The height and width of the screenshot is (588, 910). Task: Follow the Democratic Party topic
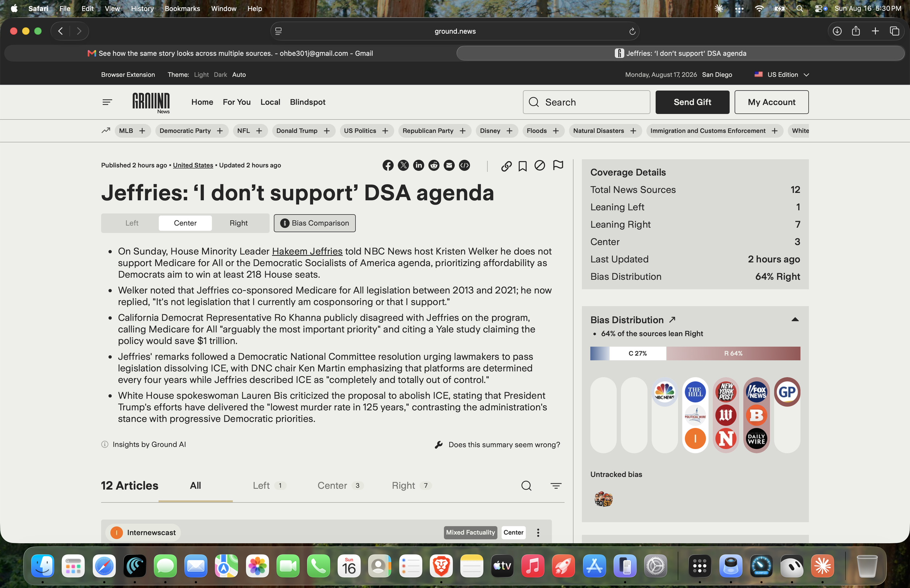(x=220, y=131)
